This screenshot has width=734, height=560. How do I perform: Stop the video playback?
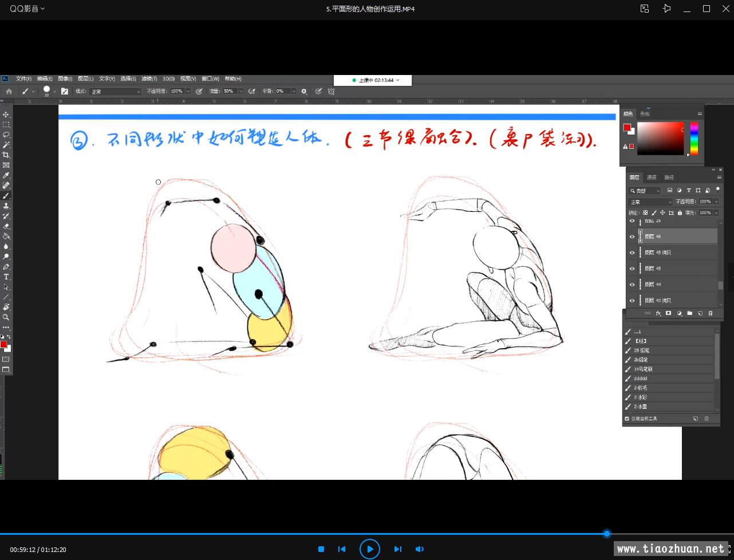tap(321, 549)
